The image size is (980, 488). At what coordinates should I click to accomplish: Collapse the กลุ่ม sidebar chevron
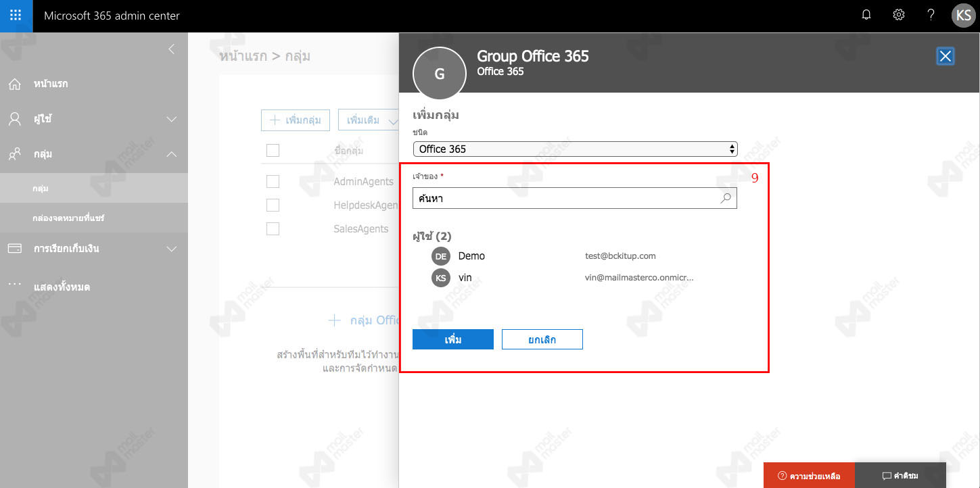point(172,155)
